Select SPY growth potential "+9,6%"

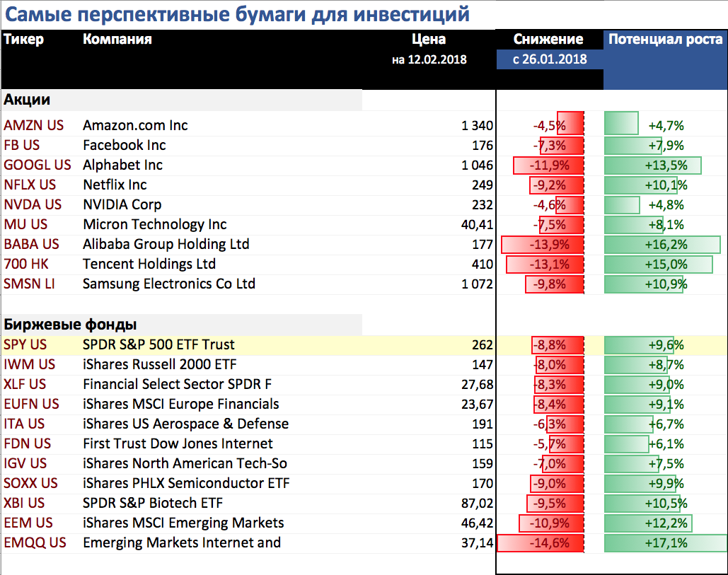(666, 345)
